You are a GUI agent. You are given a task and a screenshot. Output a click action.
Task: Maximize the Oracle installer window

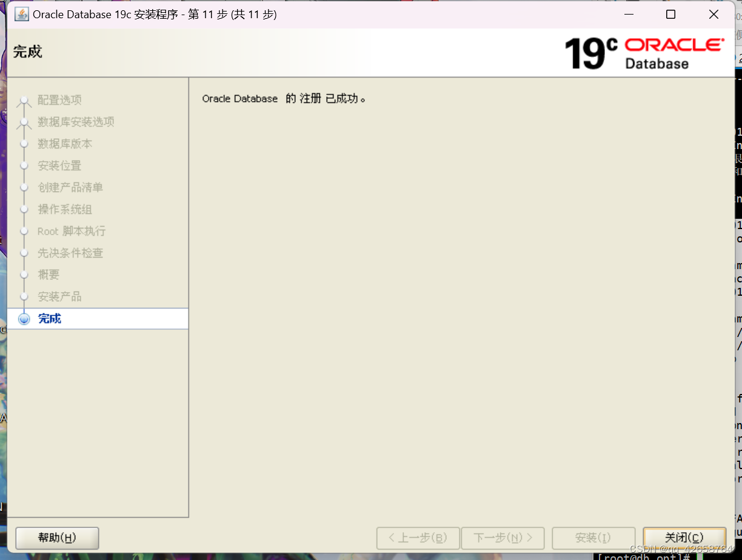point(670,15)
